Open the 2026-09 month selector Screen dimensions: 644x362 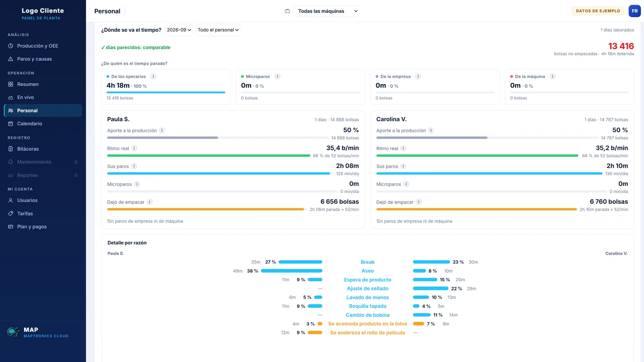click(179, 30)
